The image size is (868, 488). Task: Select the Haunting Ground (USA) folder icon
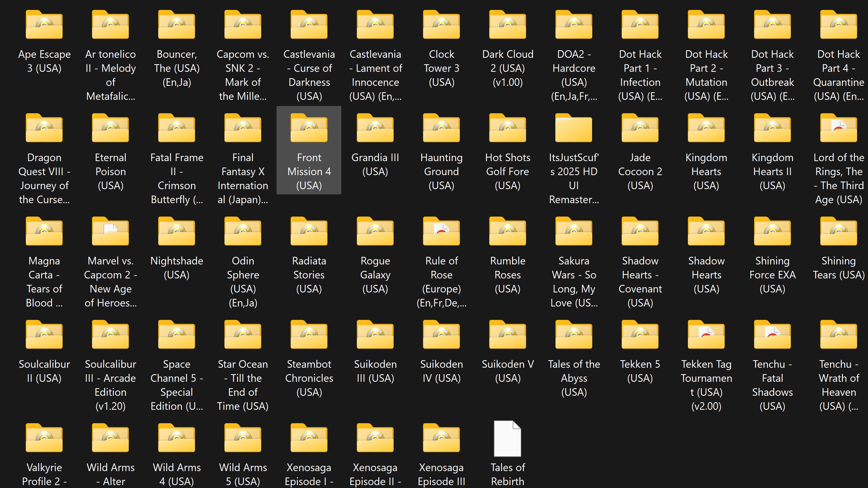tap(441, 128)
